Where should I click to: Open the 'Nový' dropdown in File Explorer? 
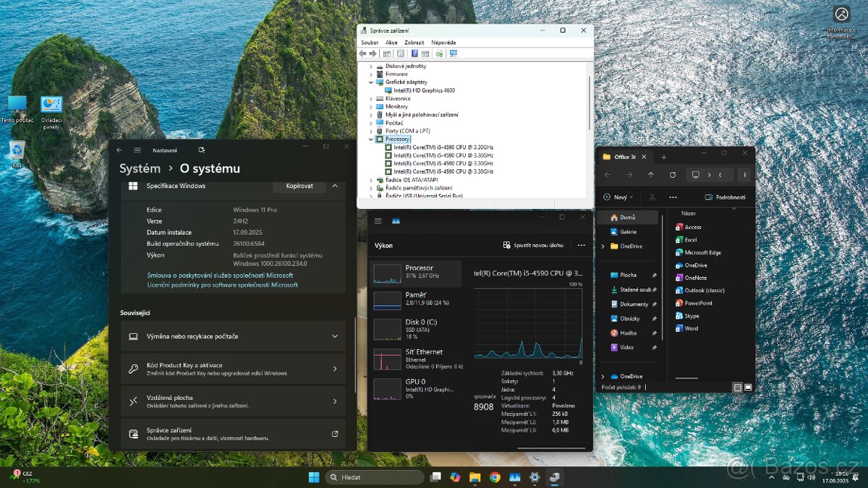pyautogui.click(x=618, y=197)
